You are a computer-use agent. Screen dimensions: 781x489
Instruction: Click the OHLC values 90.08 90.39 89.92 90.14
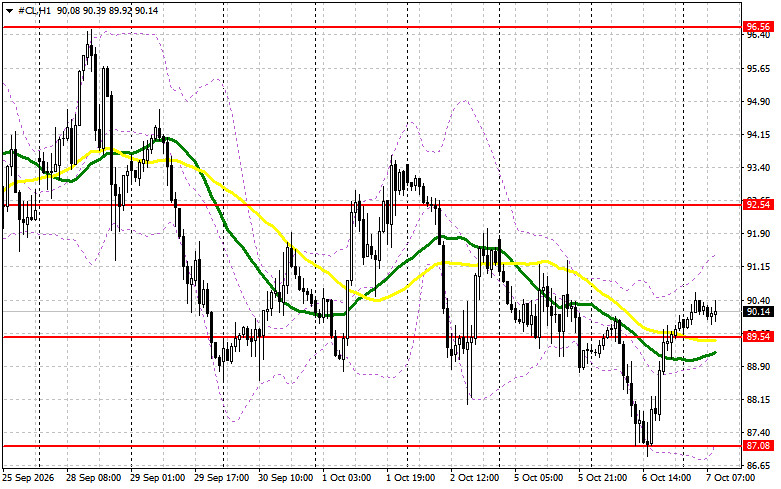pyautogui.click(x=108, y=10)
